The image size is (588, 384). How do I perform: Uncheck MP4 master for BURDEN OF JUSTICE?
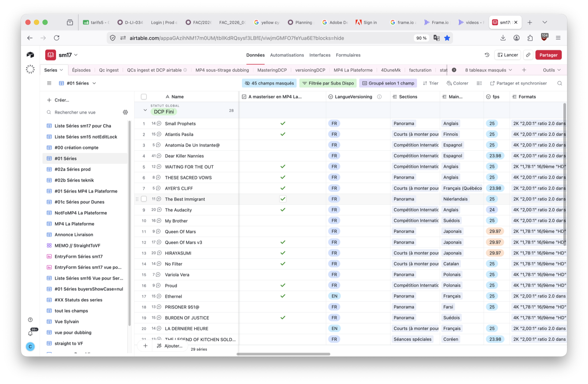[x=283, y=318]
